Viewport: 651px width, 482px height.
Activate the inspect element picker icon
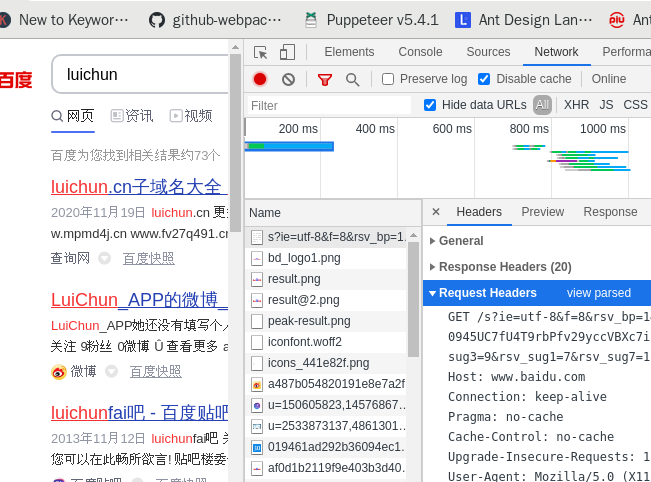tap(261, 52)
